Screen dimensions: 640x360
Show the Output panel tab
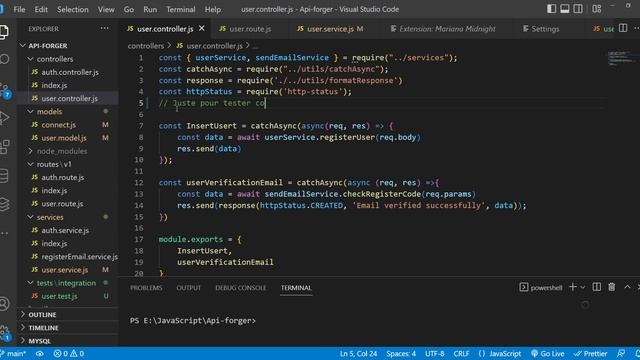(x=189, y=288)
